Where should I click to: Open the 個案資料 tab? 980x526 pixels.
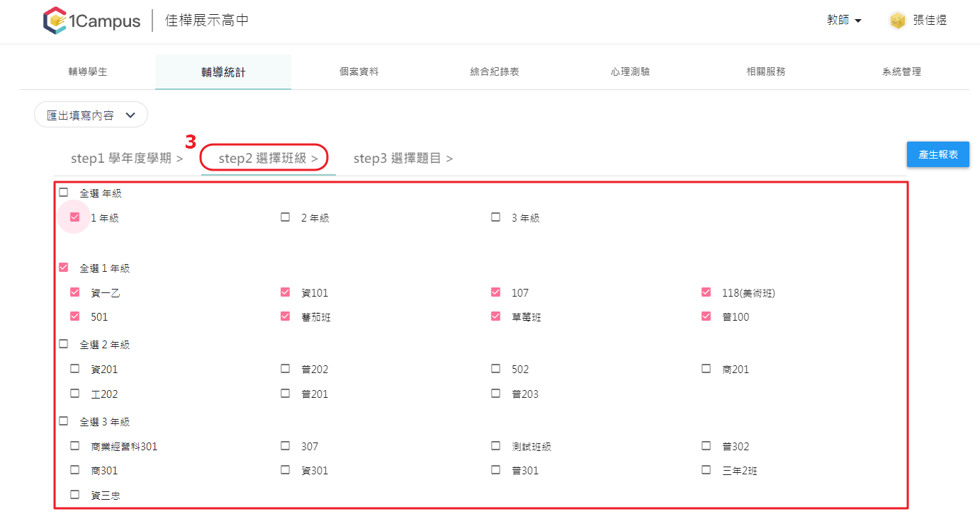point(359,72)
